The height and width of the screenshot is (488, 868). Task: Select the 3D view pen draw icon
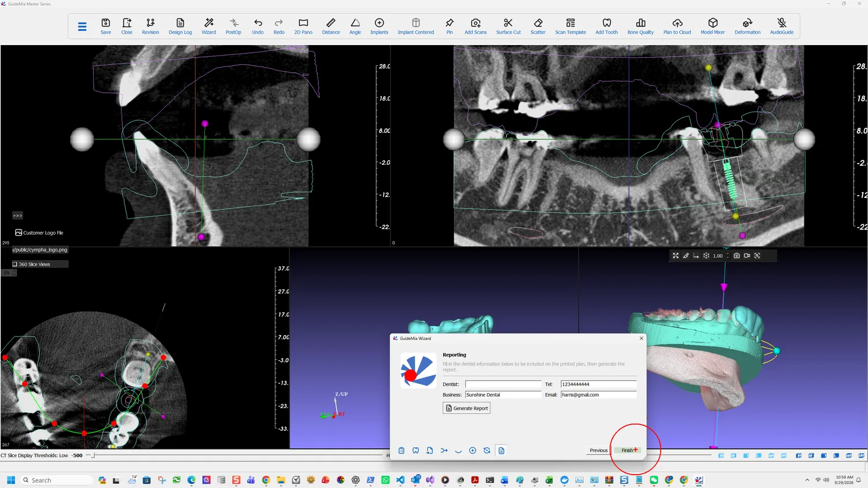(x=686, y=256)
